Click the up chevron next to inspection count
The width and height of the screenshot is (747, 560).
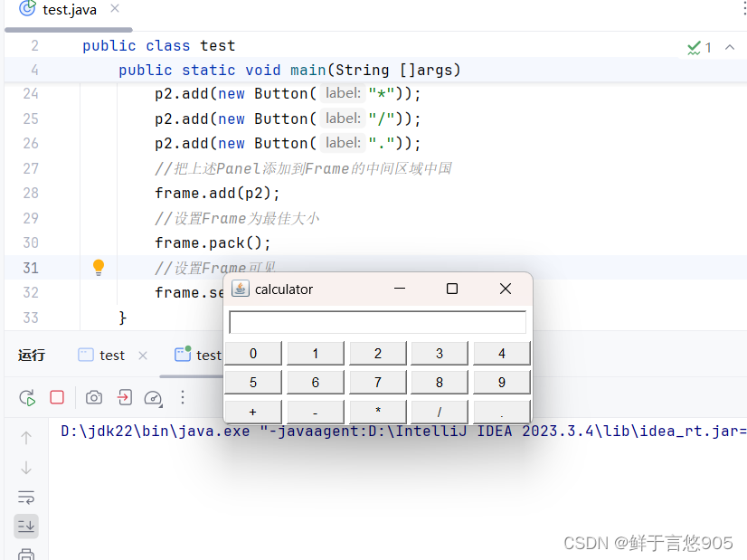730,47
